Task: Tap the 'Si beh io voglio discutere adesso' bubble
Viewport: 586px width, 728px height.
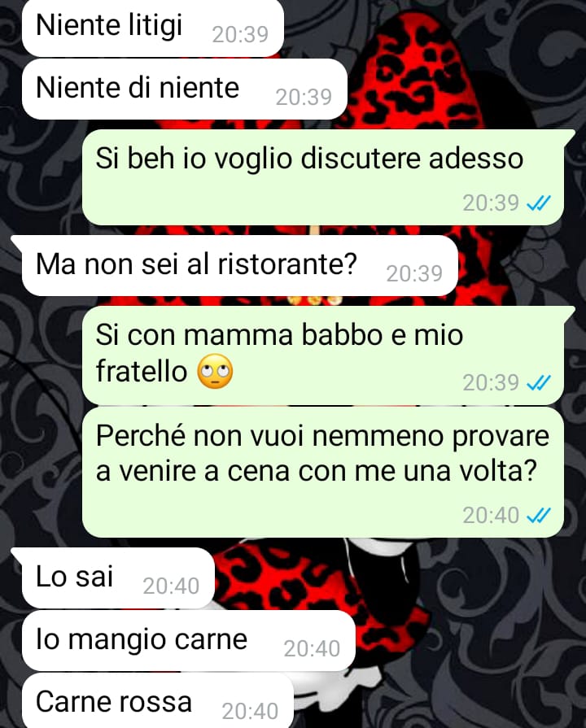Action: click(323, 178)
